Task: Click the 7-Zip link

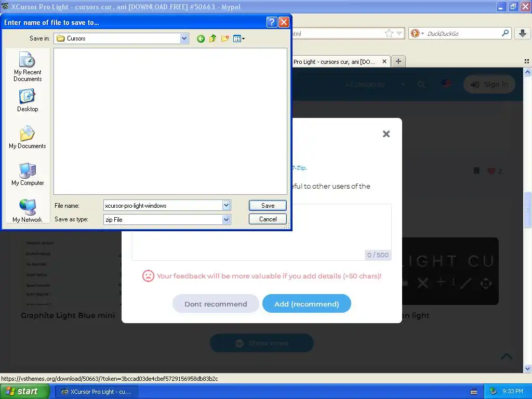Action: 299,168
